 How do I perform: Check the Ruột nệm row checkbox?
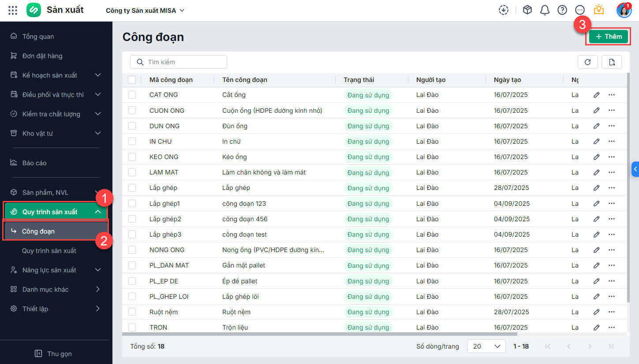pyautogui.click(x=132, y=312)
